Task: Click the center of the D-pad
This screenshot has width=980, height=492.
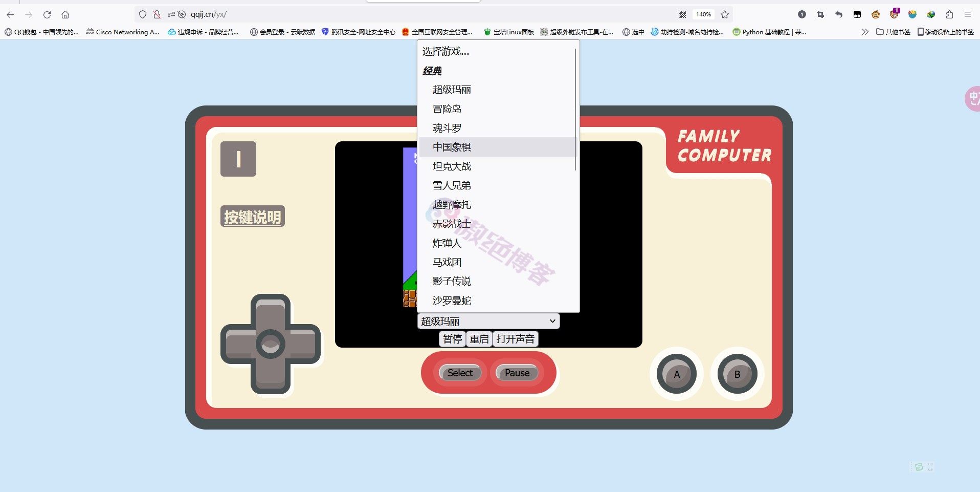Action: tap(271, 344)
